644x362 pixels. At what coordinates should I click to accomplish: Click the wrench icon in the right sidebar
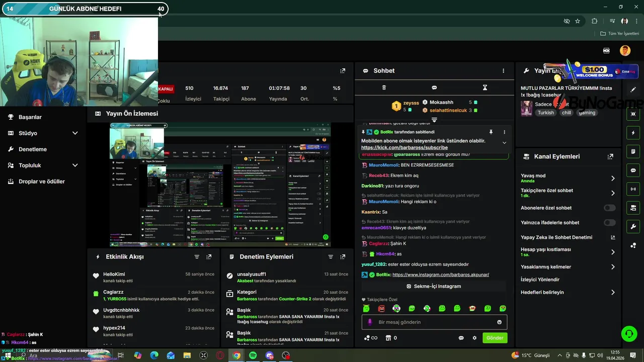click(633, 226)
